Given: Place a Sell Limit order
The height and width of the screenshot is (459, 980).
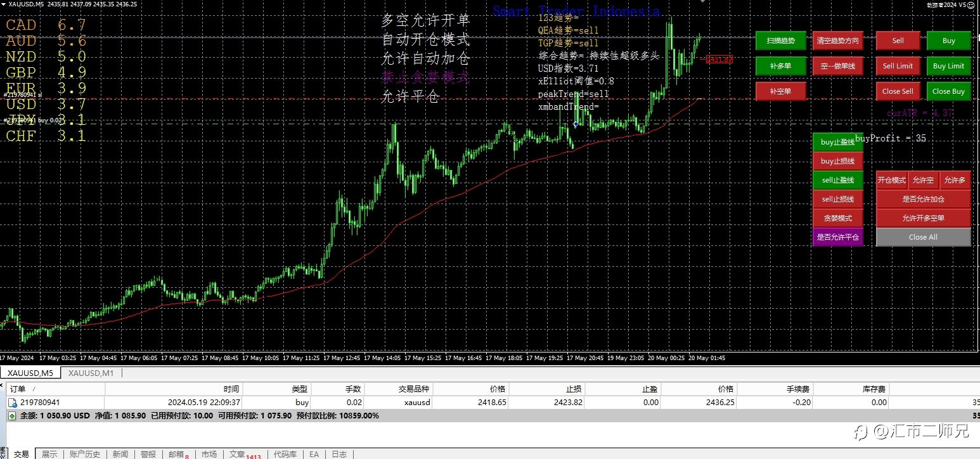Looking at the screenshot, I should click(x=898, y=66).
